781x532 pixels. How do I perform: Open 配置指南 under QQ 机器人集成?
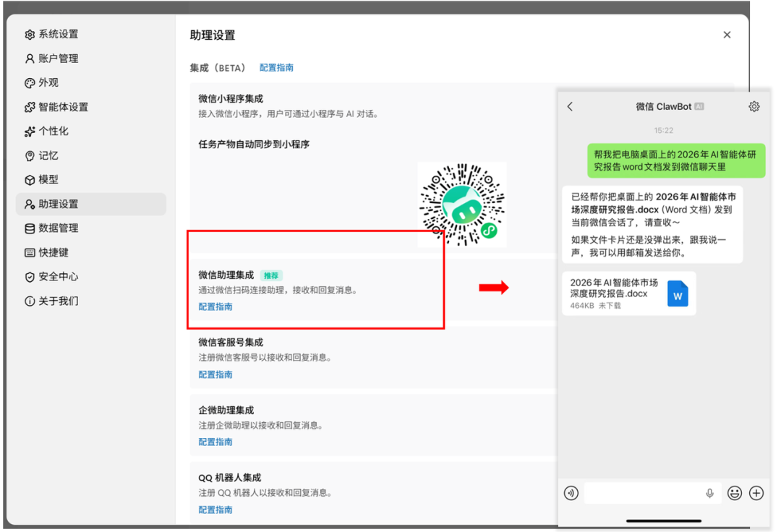click(x=215, y=510)
